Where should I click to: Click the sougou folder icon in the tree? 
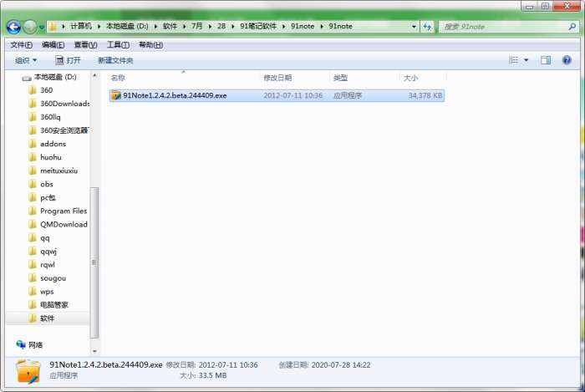pos(33,278)
